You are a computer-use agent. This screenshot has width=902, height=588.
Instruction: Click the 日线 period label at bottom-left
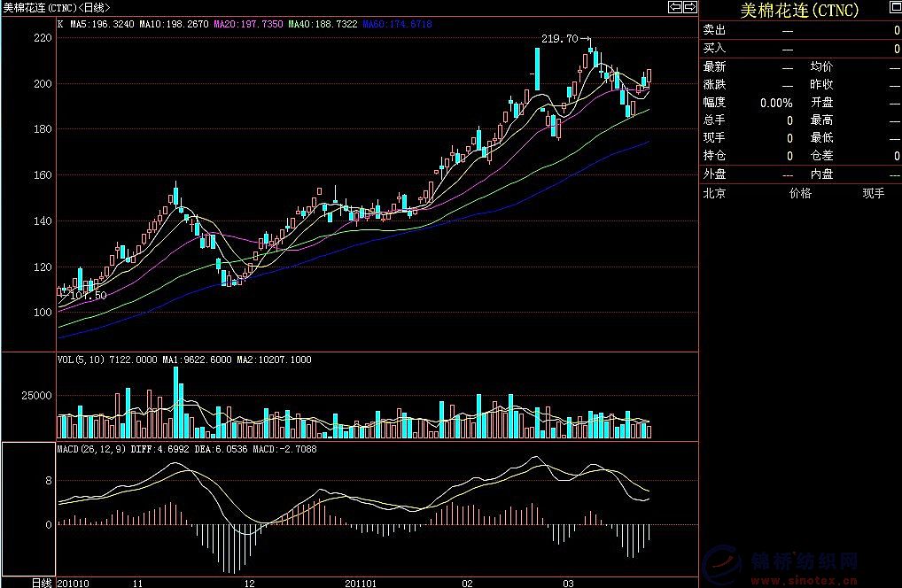pos(42,583)
